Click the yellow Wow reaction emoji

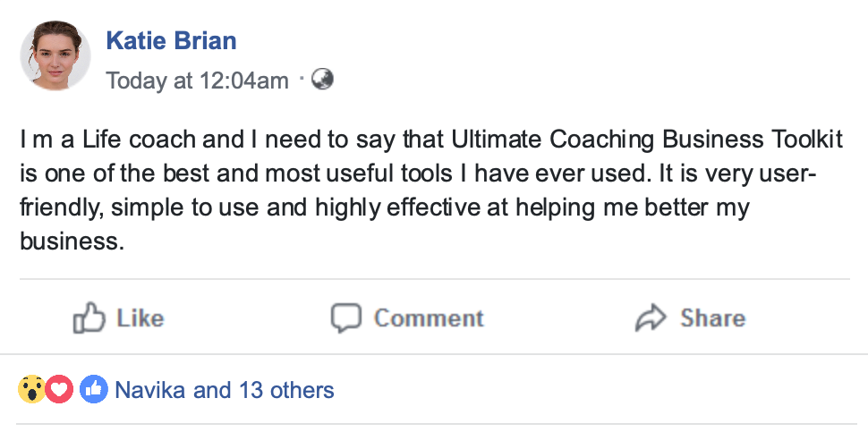click(x=31, y=390)
